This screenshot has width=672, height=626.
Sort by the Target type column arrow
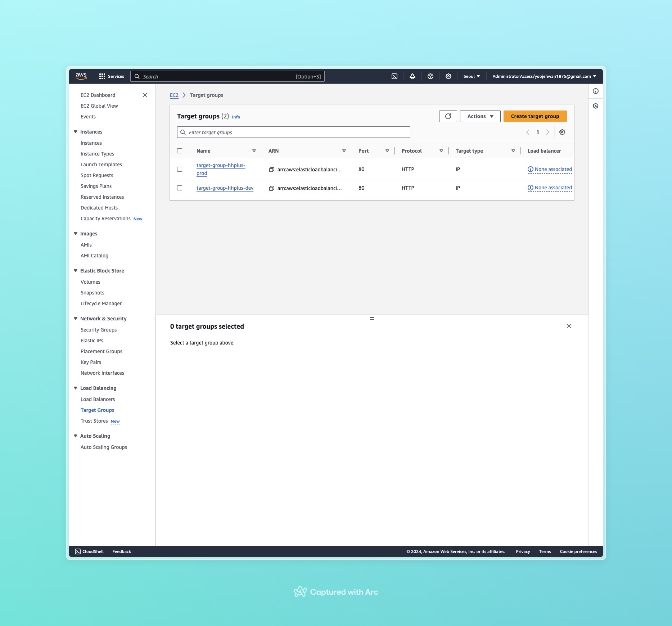[513, 151]
